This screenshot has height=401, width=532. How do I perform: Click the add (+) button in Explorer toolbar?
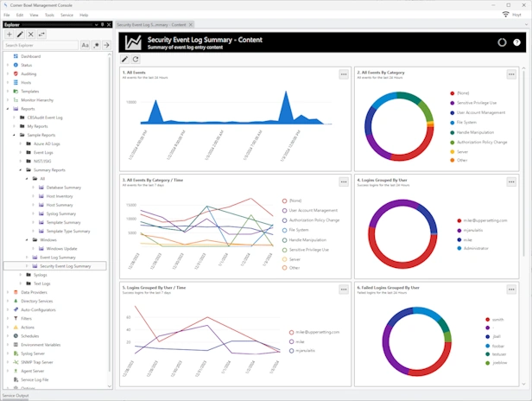pos(9,34)
